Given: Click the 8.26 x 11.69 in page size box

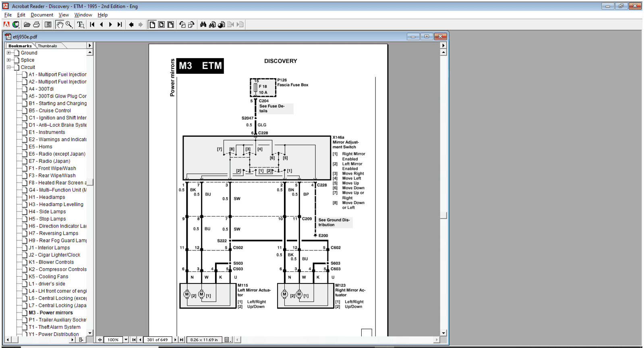Looking at the screenshot, I should click(204, 340).
